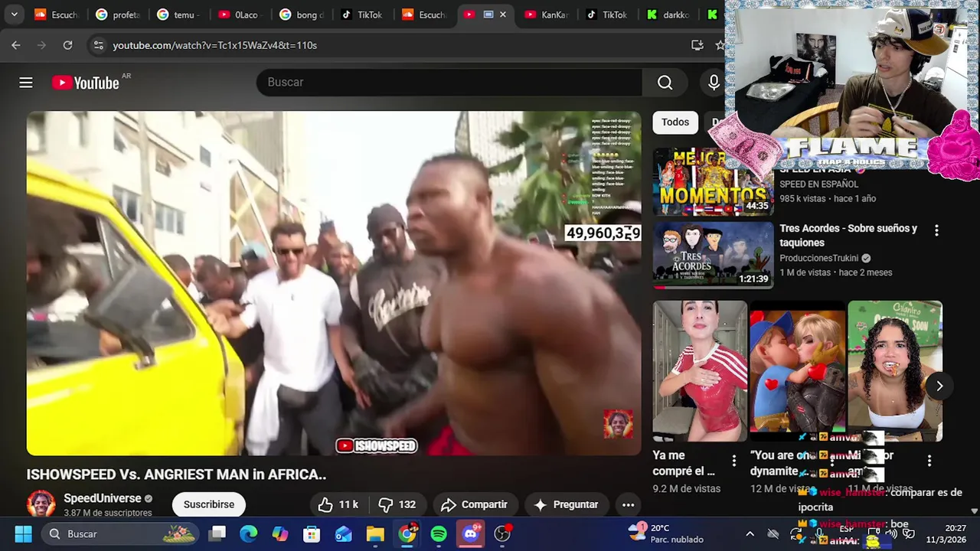The image size is (980, 551).
Task: Open the tab search dropdown arrow
Action: coord(14,14)
